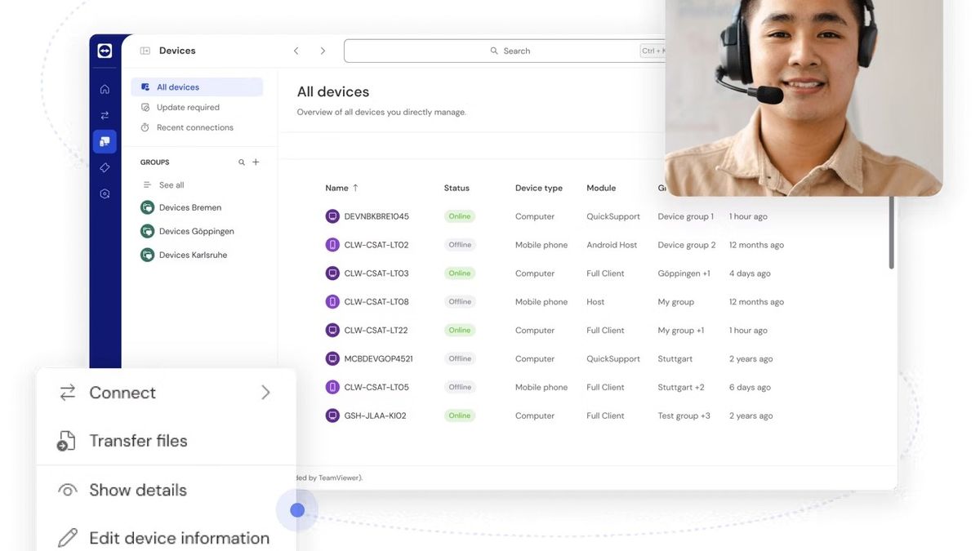The width and height of the screenshot is (980, 551).
Task: Open Devices Göppingen group
Action: (192, 231)
